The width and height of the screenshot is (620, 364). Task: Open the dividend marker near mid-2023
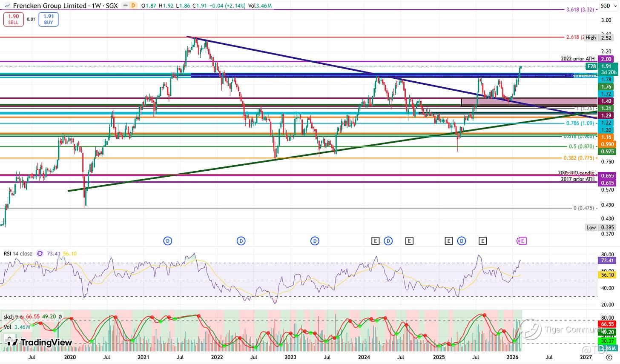click(x=315, y=241)
